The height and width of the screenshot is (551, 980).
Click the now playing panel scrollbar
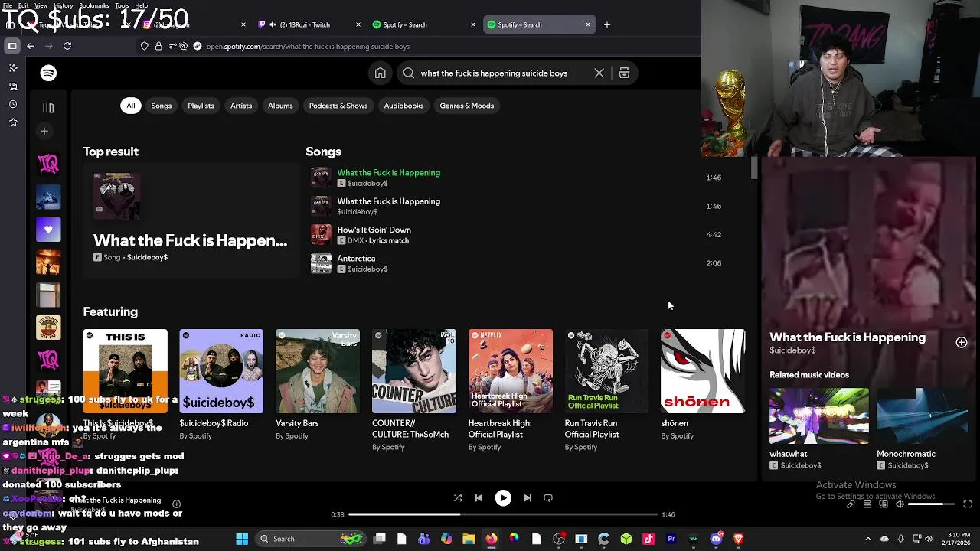point(754,168)
